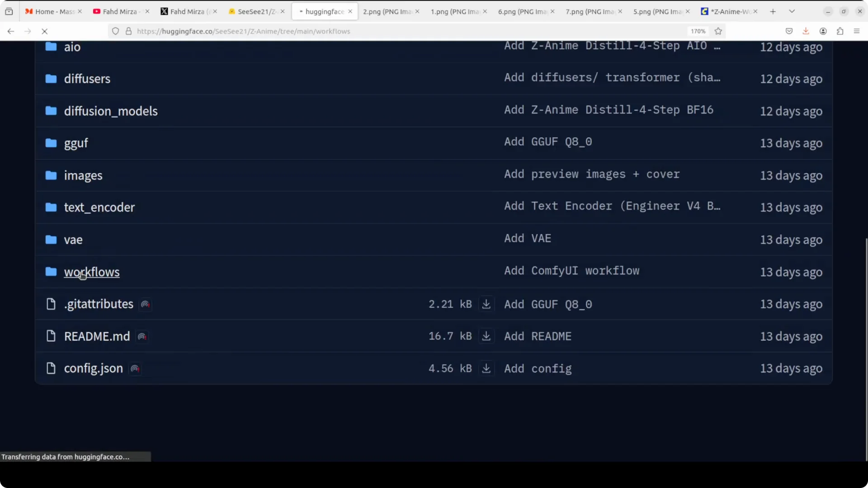Open commit 'Add Text Encoder (Engineer V4 B…'

[x=613, y=206]
